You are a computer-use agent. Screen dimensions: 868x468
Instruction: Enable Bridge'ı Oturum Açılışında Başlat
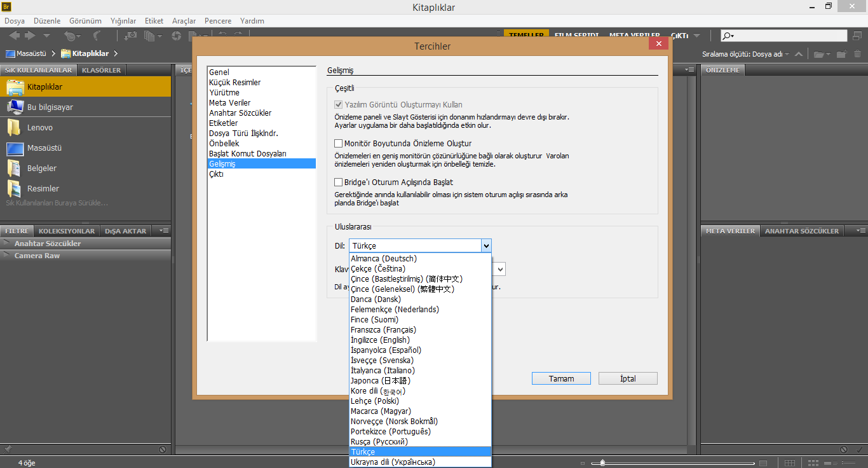339,182
